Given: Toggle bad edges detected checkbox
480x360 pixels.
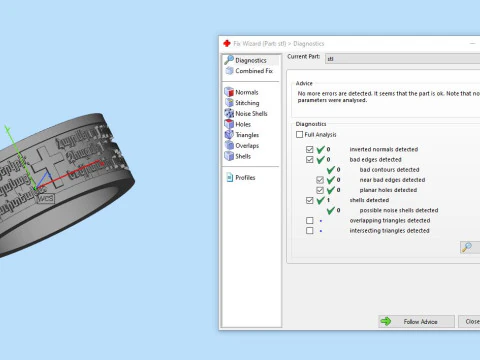Looking at the screenshot, I should click(310, 159).
